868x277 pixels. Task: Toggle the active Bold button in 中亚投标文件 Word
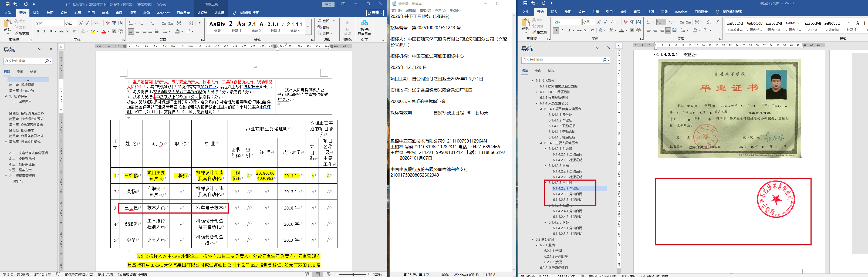556,30
